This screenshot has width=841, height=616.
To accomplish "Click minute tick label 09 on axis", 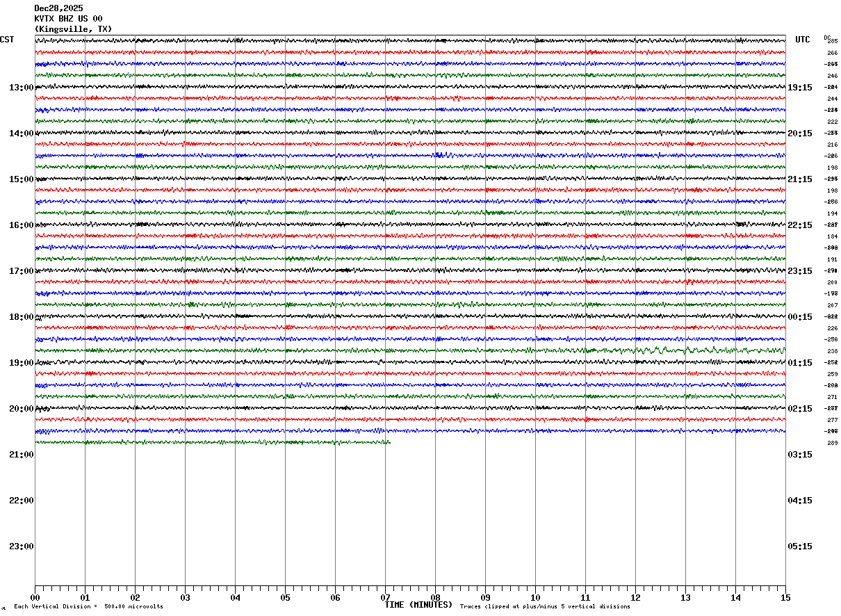I will click(x=485, y=597).
